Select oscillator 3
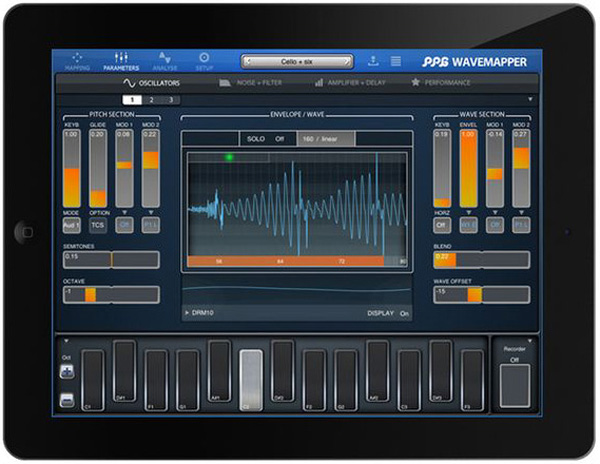The height and width of the screenshot is (464, 600). pos(171,100)
